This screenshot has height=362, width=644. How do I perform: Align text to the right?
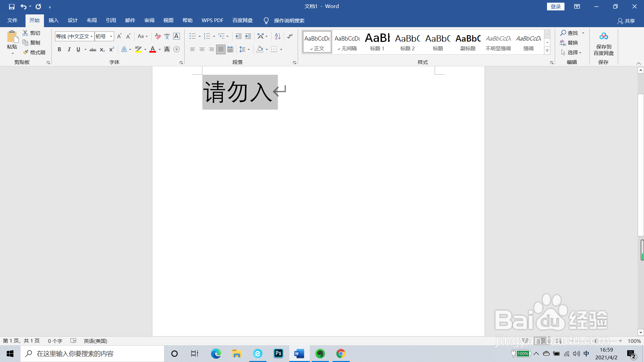(211, 49)
